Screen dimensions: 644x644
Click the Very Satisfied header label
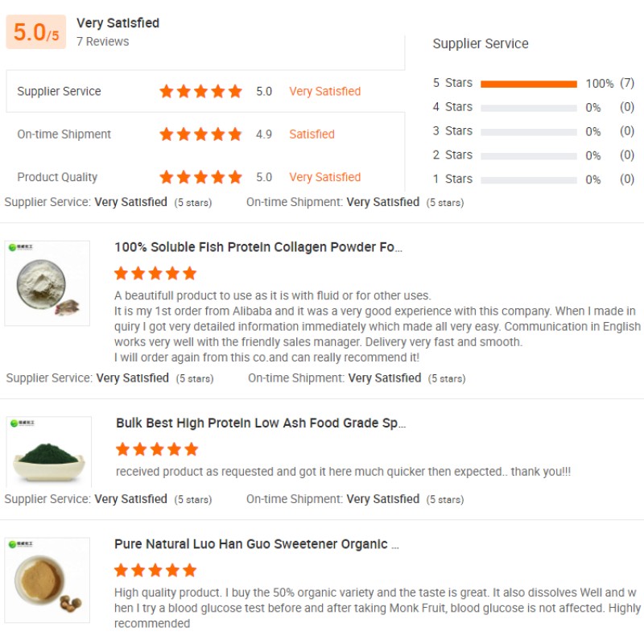click(118, 23)
